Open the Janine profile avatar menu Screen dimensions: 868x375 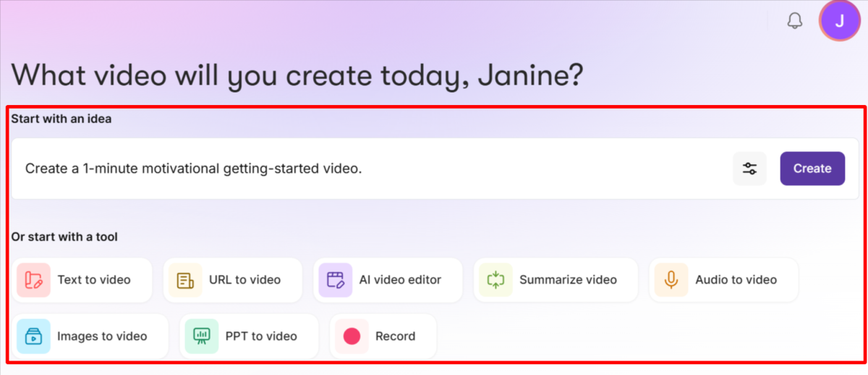pyautogui.click(x=839, y=21)
